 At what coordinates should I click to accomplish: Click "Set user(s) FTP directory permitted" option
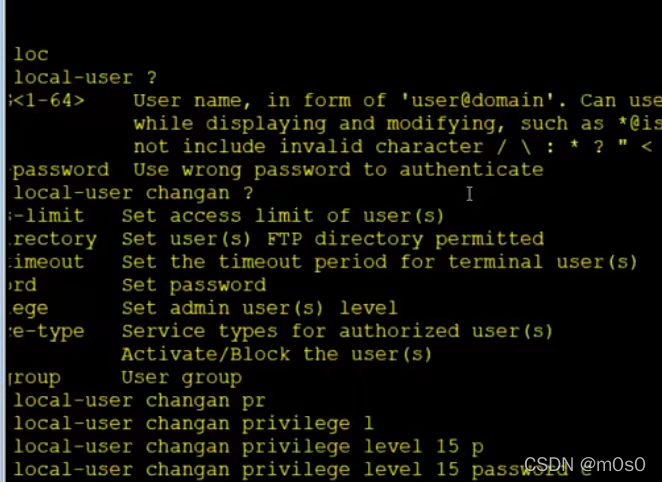[x=332, y=238]
